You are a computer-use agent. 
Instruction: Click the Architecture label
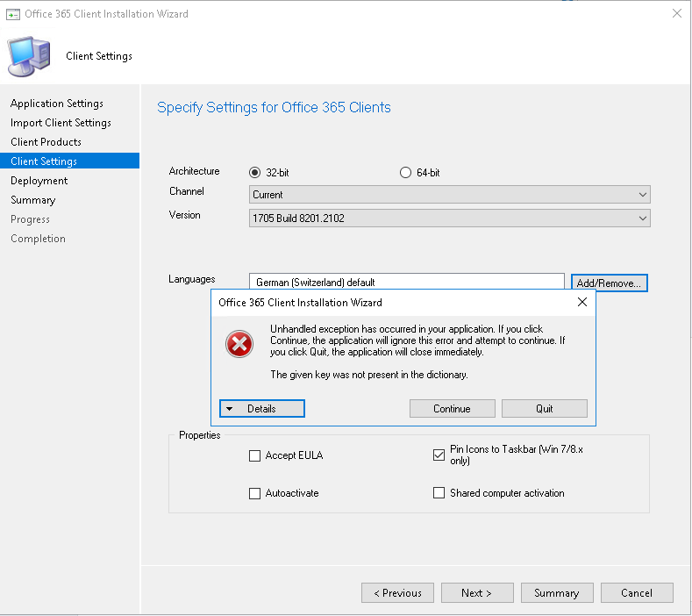tap(194, 171)
